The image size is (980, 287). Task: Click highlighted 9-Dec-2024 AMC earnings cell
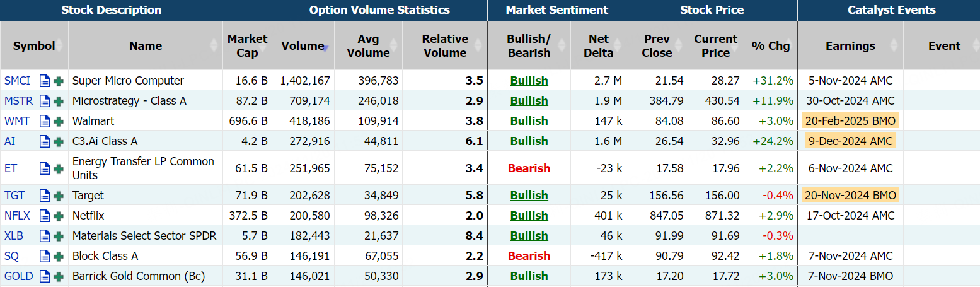[849, 141]
